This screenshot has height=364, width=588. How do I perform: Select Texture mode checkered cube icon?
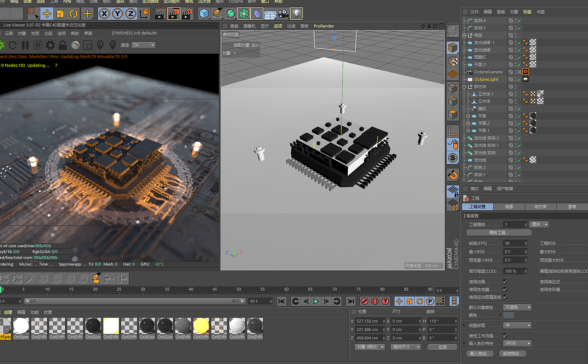tap(453, 61)
